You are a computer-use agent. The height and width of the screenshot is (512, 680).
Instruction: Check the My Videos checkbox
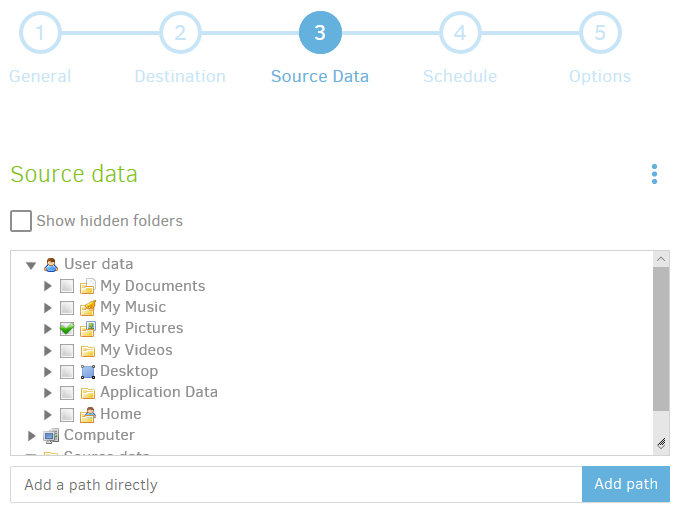tap(67, 350)
